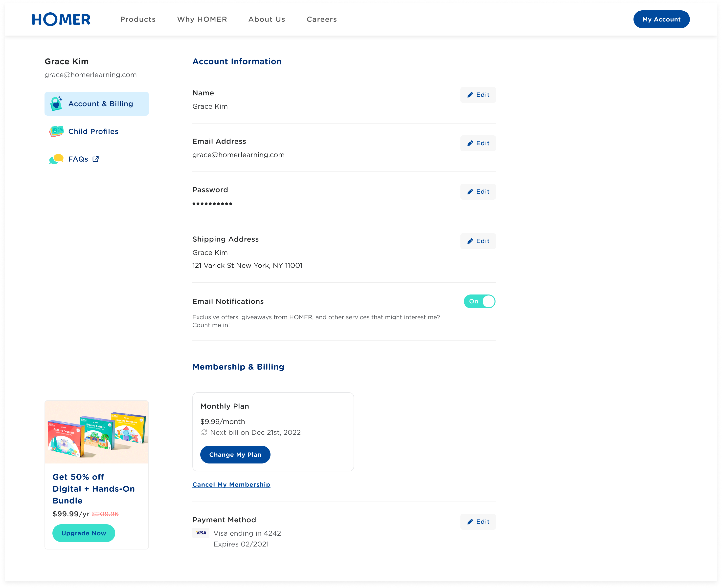The image size is (722, 588).
Task: Select the Edit icon for Password
Action: pyautogui.click(x=470, y=191)
